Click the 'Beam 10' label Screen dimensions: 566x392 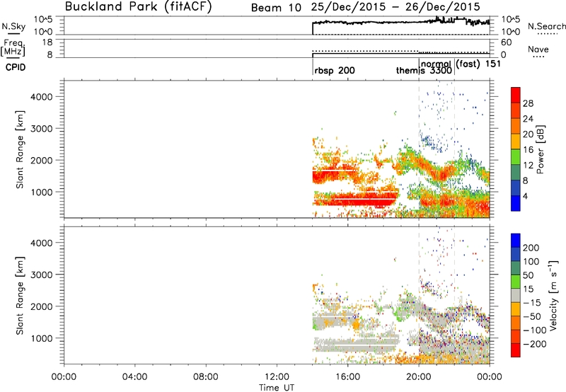pos(276,8)
